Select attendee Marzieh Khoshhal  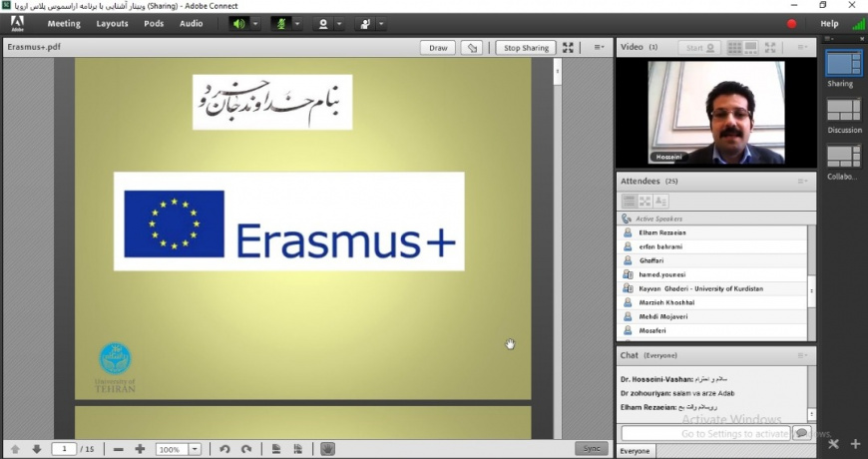tap(712, 302)
